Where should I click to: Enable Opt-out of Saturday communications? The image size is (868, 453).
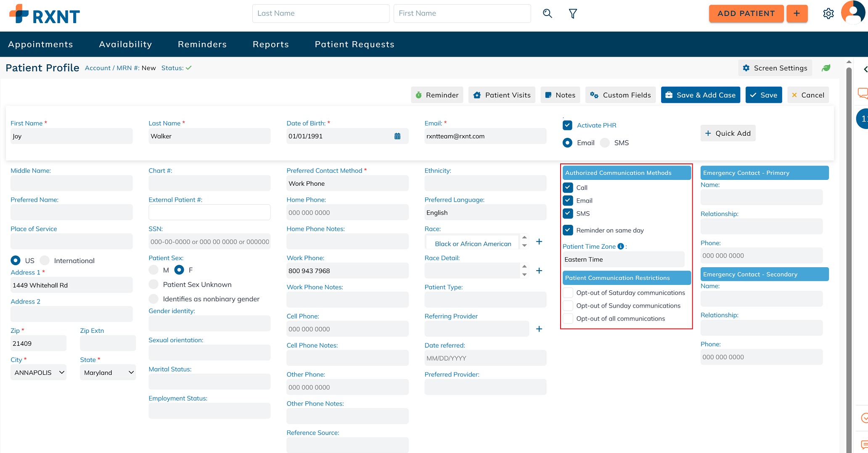568,292
